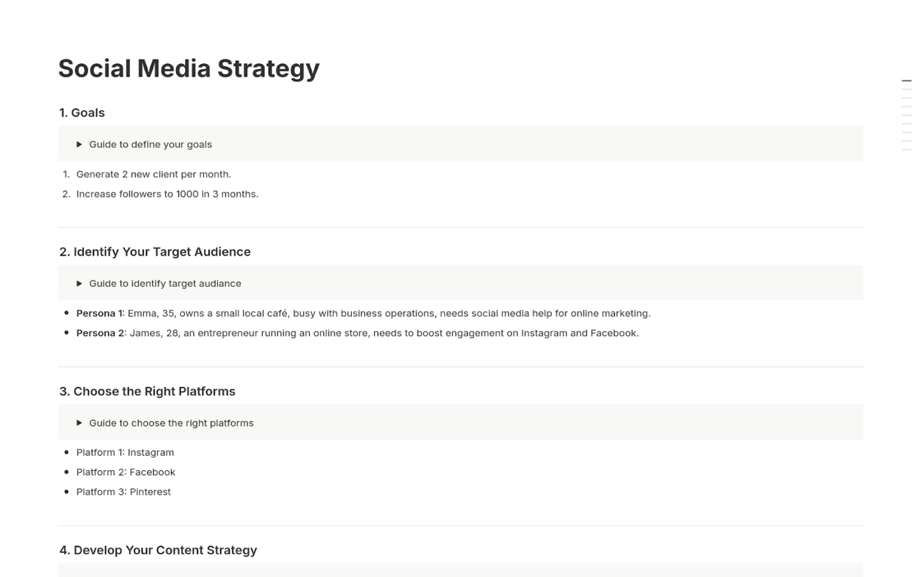Select the list item 'Generate 2 new client per month'
The width and height of the screenshot is (924, 577).
click(x=154, y=174)
